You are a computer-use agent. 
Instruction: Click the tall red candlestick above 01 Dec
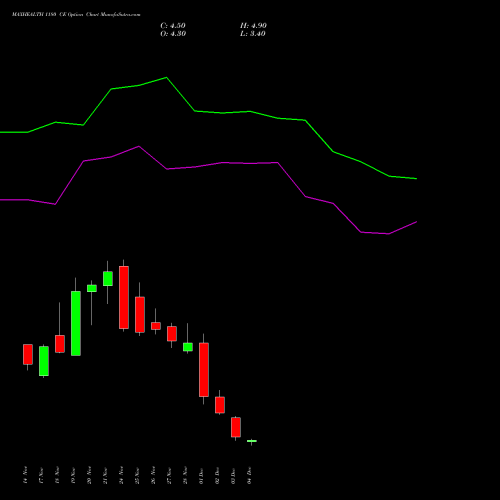pos(204,370)
